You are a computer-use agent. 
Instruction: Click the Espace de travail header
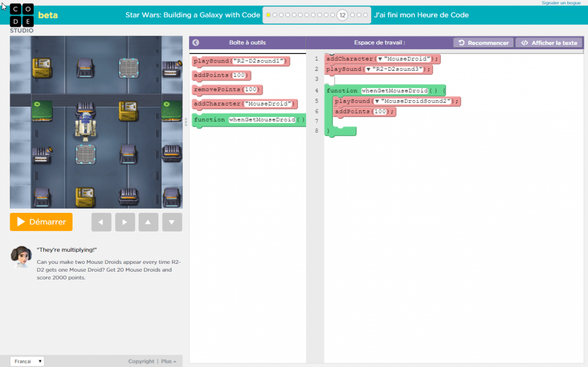click(379, 43)
